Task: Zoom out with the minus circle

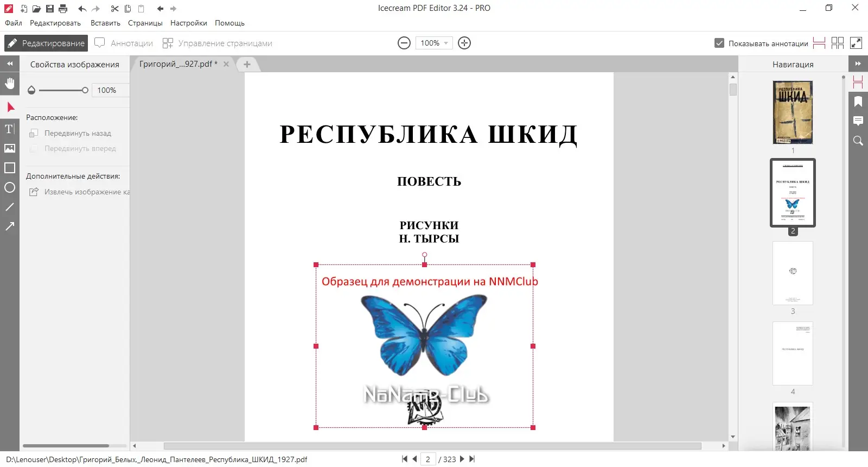Action: tap(404, 43)
